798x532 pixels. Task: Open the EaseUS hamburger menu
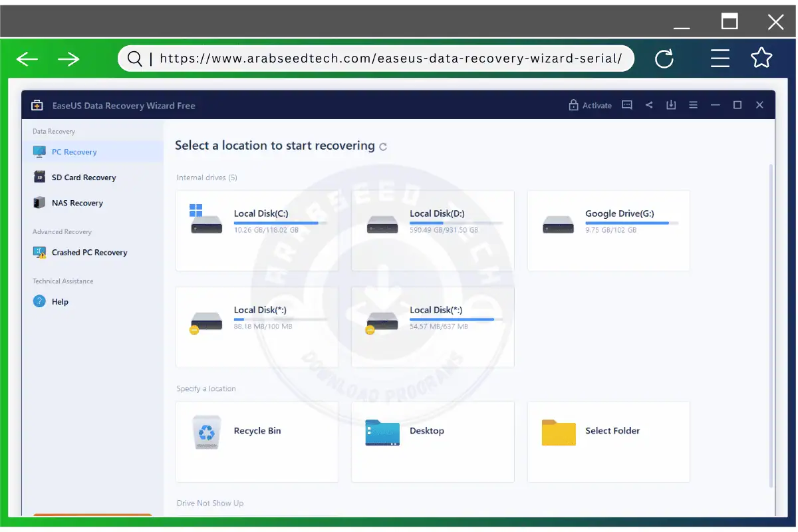[693, 104]
